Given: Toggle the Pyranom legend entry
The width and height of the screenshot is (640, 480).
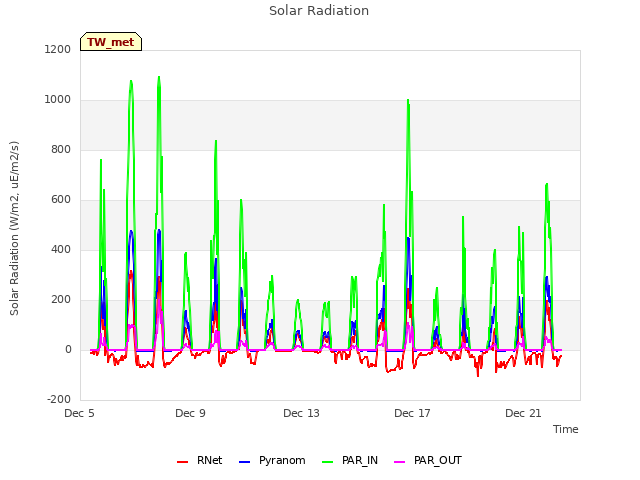Looking at the screenshot, I should [272, 460].
